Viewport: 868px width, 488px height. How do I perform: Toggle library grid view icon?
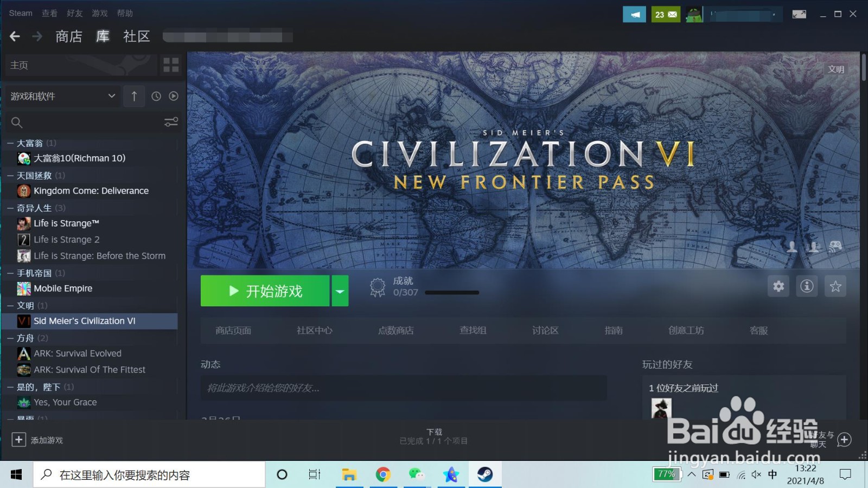pyautogui.click(x=171, y=65)
